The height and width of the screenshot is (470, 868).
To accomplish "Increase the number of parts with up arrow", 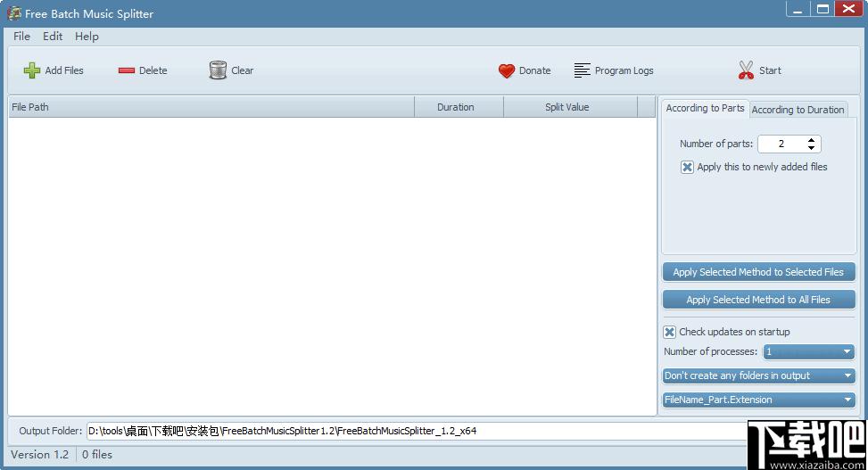I will click(x=811, y=140).
